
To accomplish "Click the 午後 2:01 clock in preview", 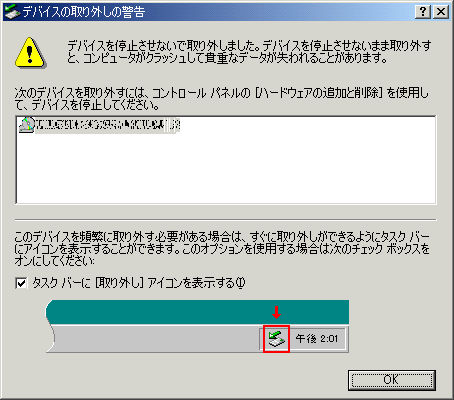I will pyautogui.click(x=317, y=339).
